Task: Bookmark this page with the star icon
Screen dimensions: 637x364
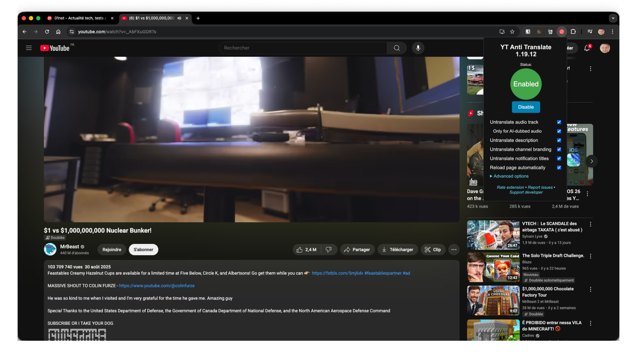Action: (512, 32)
